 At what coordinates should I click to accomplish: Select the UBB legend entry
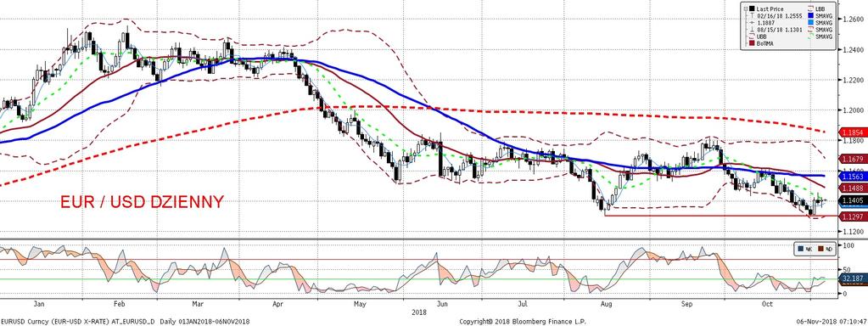[x=761, y=37]
